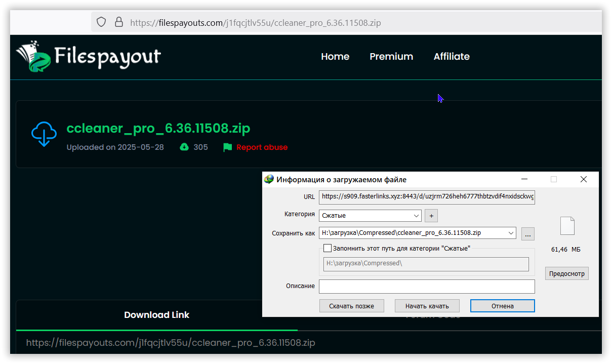Click the ccleaner_pro_6.36.11508.zip file title
Image resolution: width=612 pixels, height=364 pixels.
click(158, 128)
